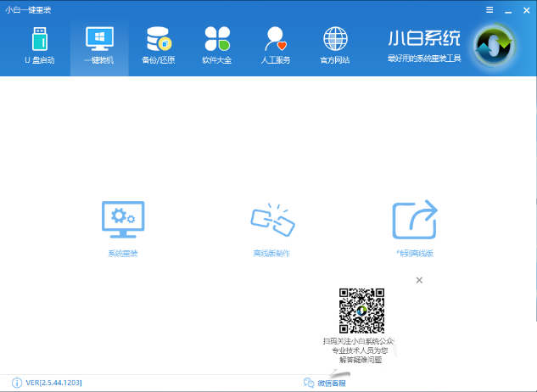Screen dimensions: 537x392
Task: Open the 软件大全 software collection
Action: 217,45
